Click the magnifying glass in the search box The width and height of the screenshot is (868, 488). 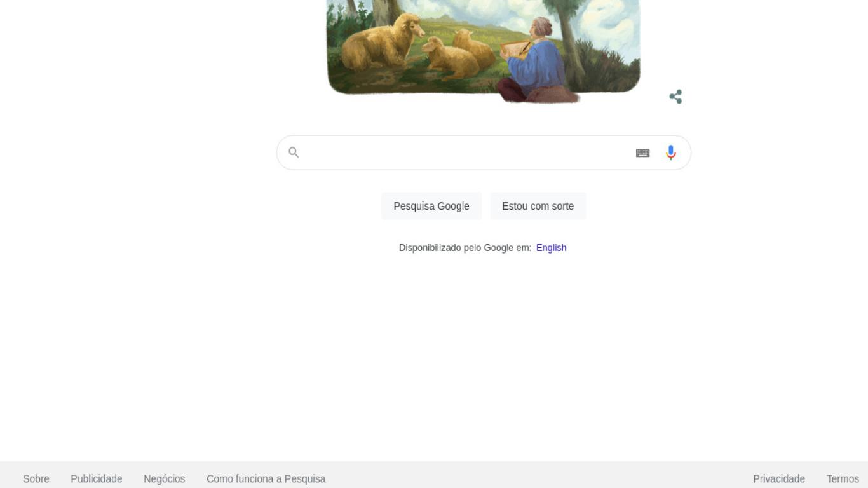tap(294, 152)
